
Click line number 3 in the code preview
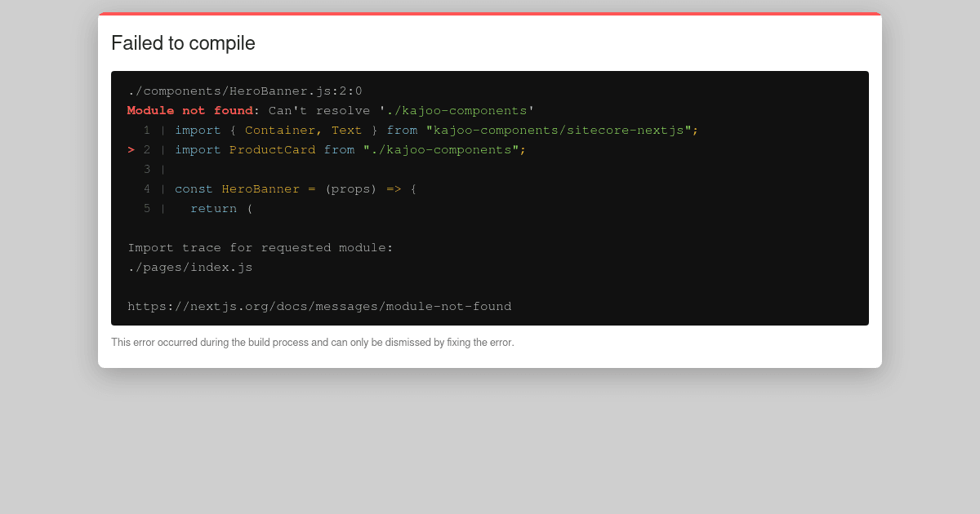click(147, 169)
